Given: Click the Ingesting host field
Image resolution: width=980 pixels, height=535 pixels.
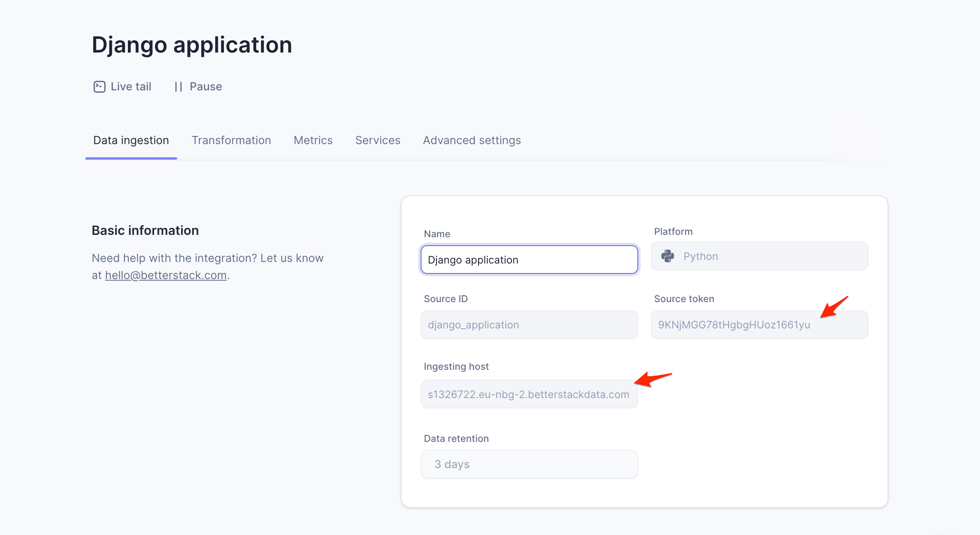Looking at the screenshot, I should click(x=529, y=394).
